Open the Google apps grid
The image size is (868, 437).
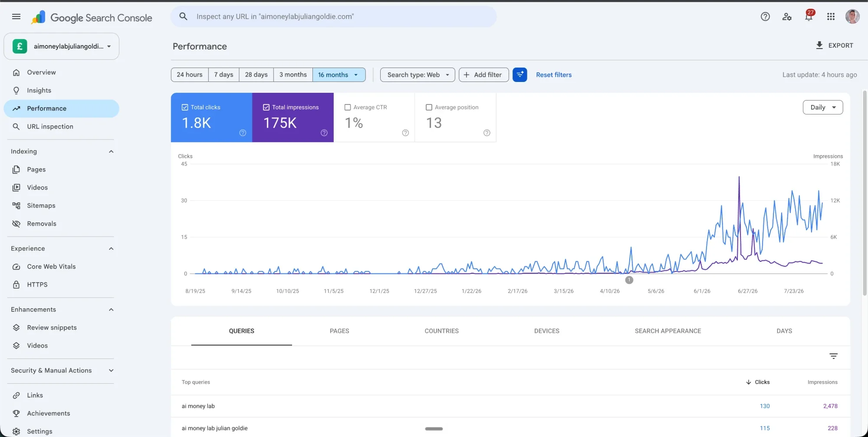831,16
